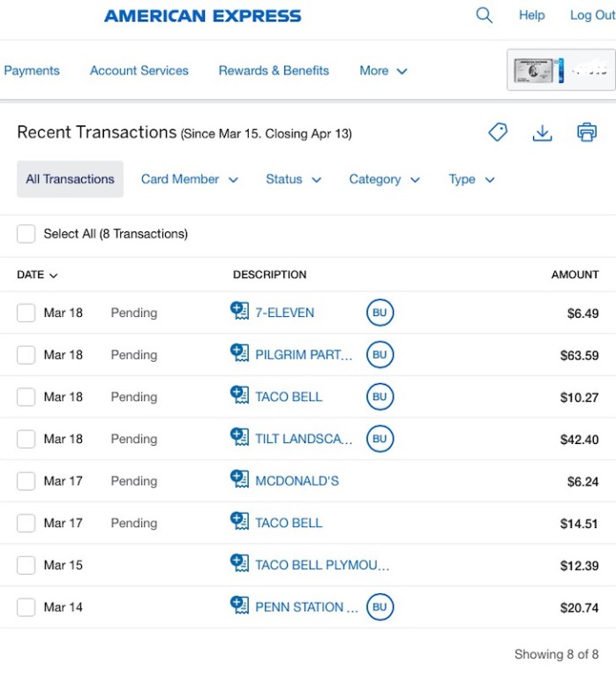Click the tag icon above transactions
Viewport: 616px width, 678px height.
click(x=498, y=132)
